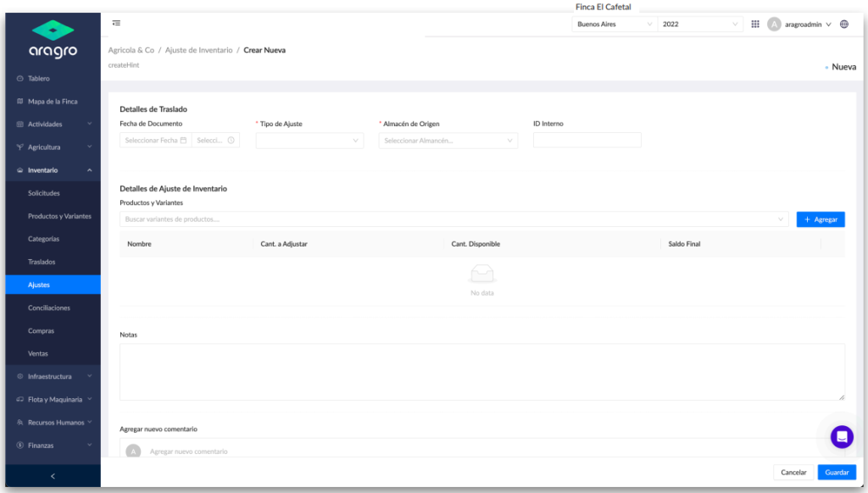Click the Guardar button
Image resolution: width=868 pixels, height=493 pixels.
click(837, 473)
